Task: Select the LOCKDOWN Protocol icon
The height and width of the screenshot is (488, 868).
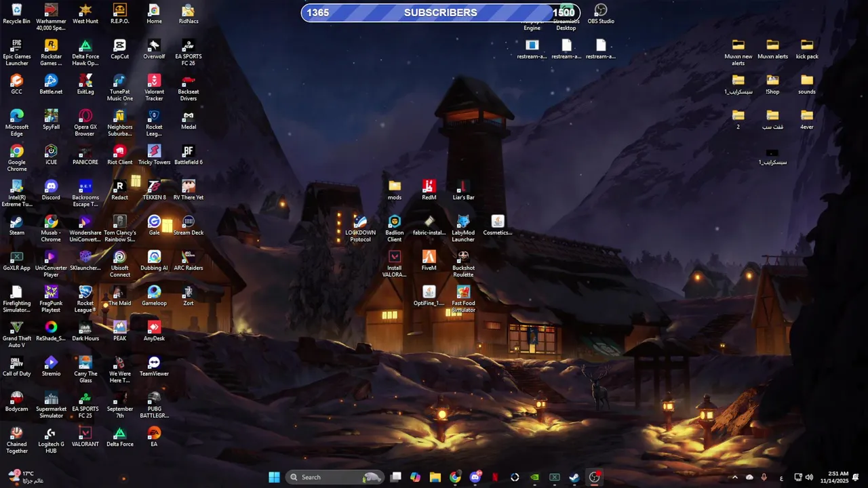Action: [x=360, y=228]
